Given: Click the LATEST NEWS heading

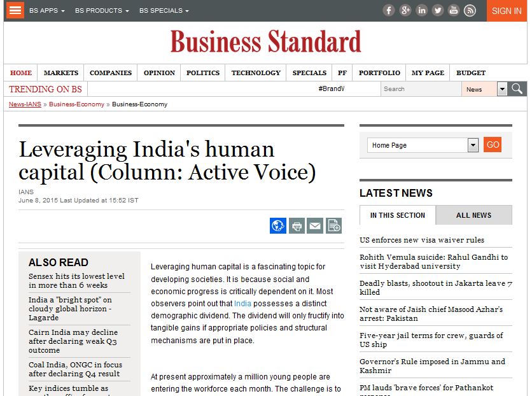Looking at the screenshot, I should coord(396,193).
